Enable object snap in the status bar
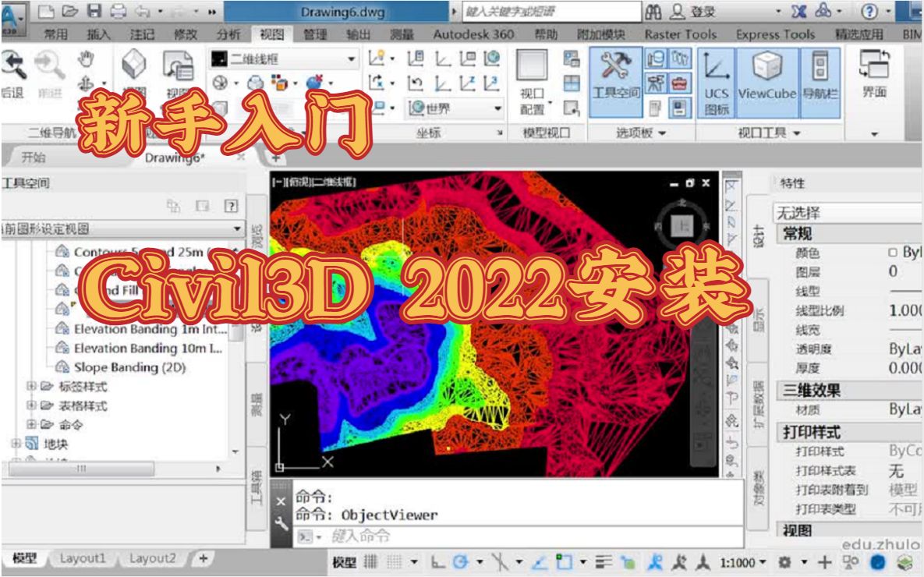The width and height of the screenshot is (924, 577). tap(501, 560)
